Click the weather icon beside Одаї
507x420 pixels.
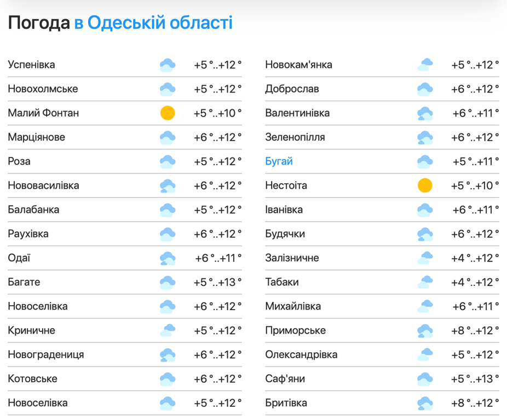(x=168, y=258)
